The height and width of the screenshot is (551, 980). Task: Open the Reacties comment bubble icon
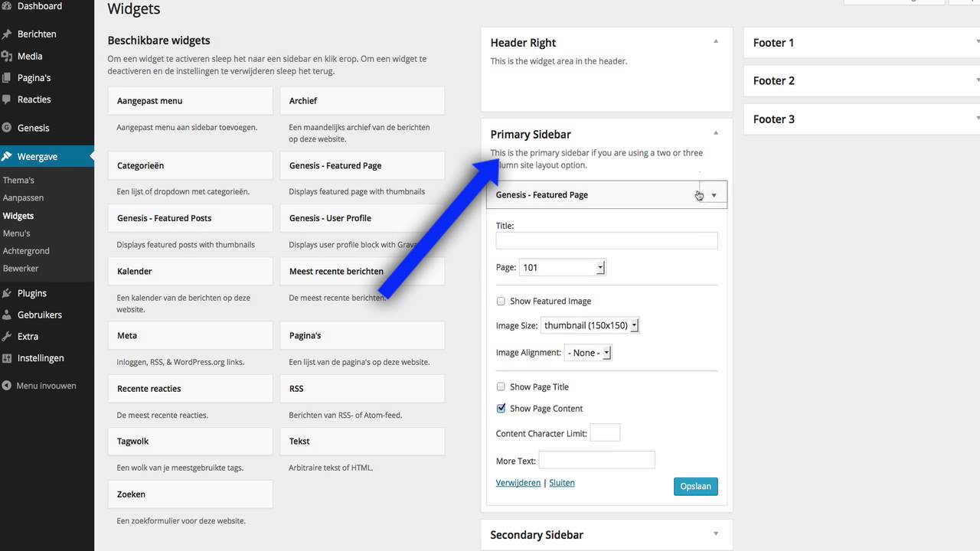(7, 99)
